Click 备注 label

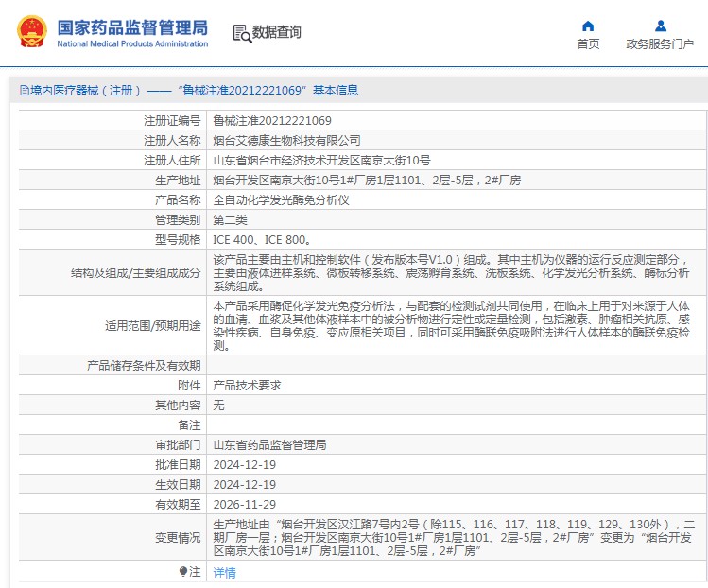(189, 425)
